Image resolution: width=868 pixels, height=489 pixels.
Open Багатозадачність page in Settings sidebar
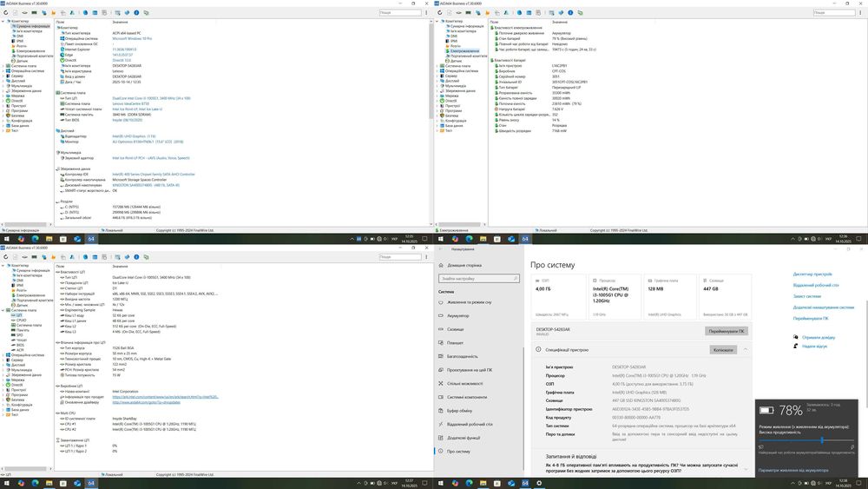463,356
